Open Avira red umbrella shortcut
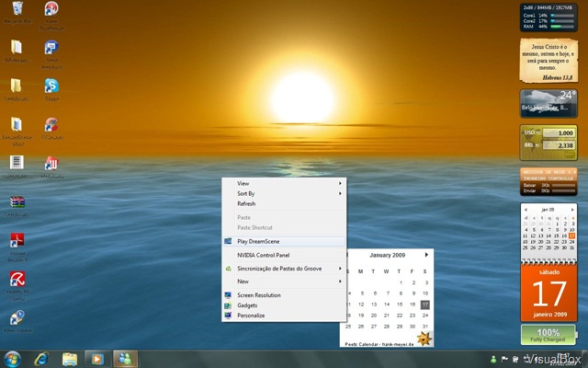Screen dimensions: 588x368 tap(17, 279)
